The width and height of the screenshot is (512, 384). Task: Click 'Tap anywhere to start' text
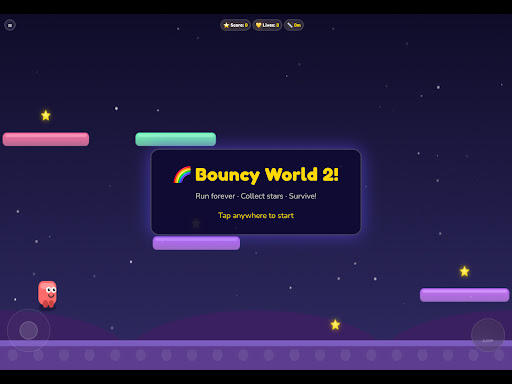(256, 215)
